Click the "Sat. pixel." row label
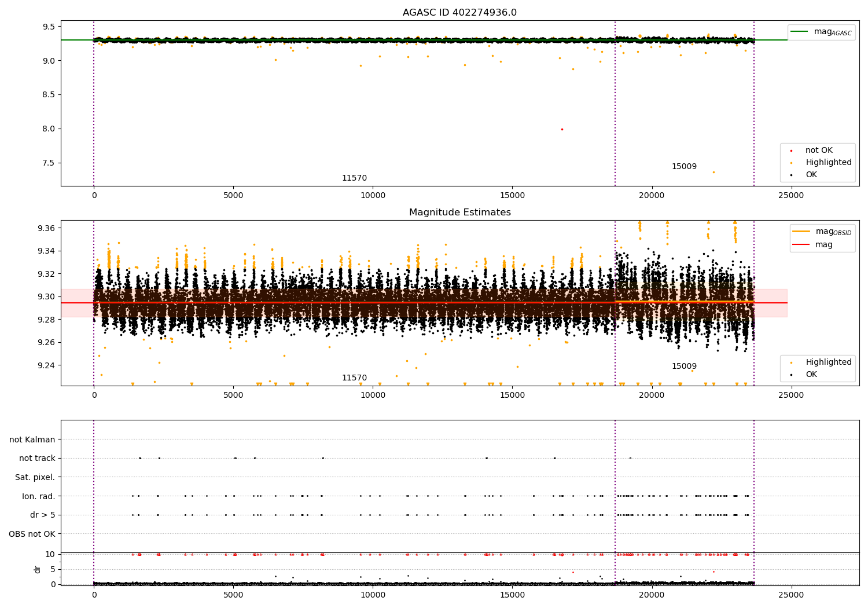868x608 pixels. [x=35, y=477]
